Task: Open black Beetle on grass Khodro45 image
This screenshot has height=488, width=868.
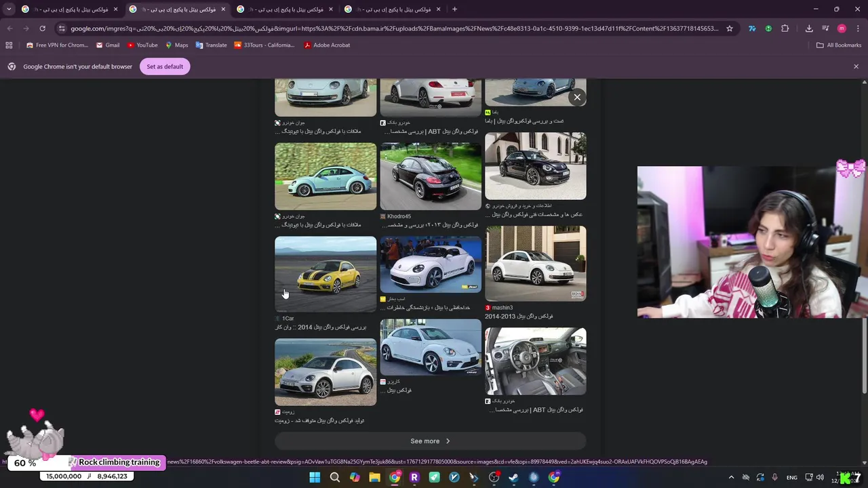Action: click(x=431, y=176)
